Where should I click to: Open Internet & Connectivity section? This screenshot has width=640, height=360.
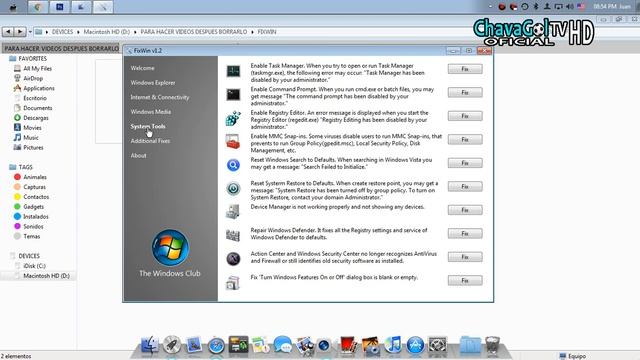pos(160,97)
